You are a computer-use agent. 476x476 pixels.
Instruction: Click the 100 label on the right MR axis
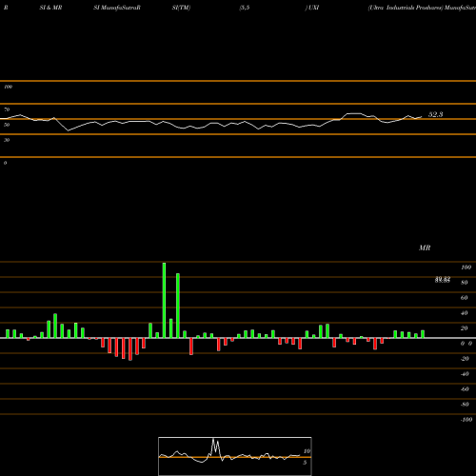[466, 268]
